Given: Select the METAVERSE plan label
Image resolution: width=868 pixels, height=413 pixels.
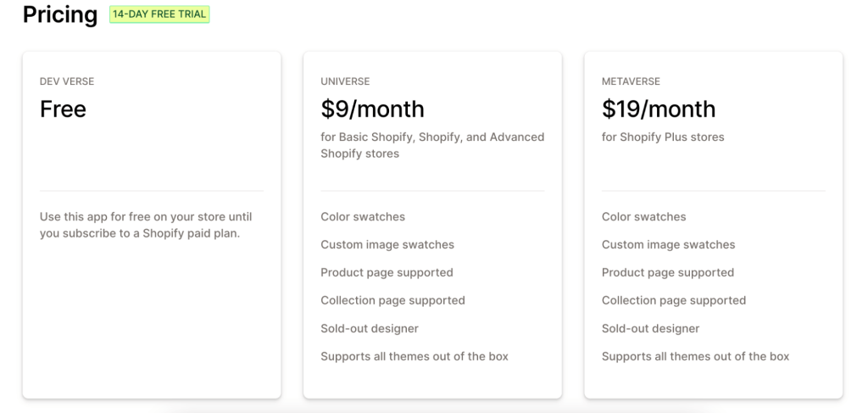Looking at the screenshot, I should coord(631,81).
